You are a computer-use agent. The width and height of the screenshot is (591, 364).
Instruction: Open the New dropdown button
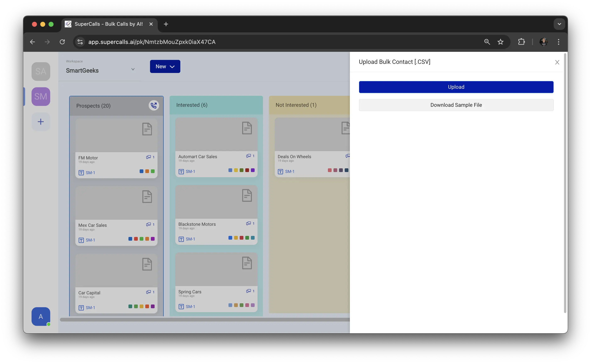click(x=165, y=67)
